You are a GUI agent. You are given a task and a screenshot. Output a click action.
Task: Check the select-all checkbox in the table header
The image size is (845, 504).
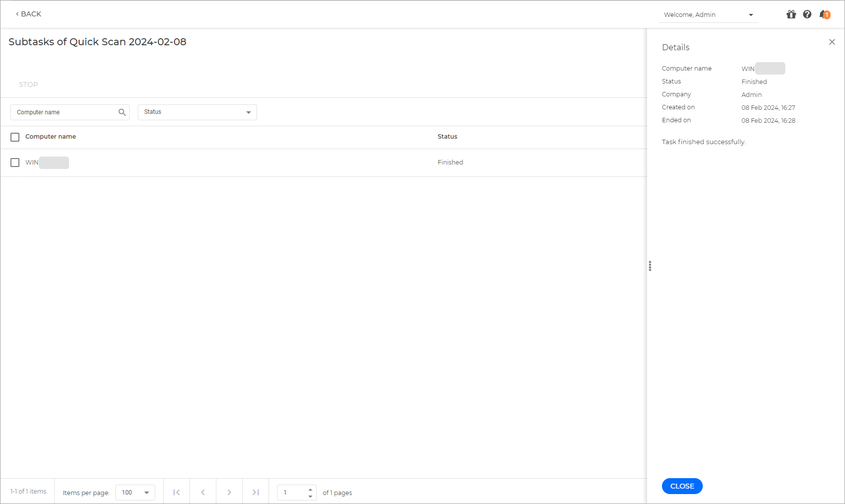coord(14,137)
